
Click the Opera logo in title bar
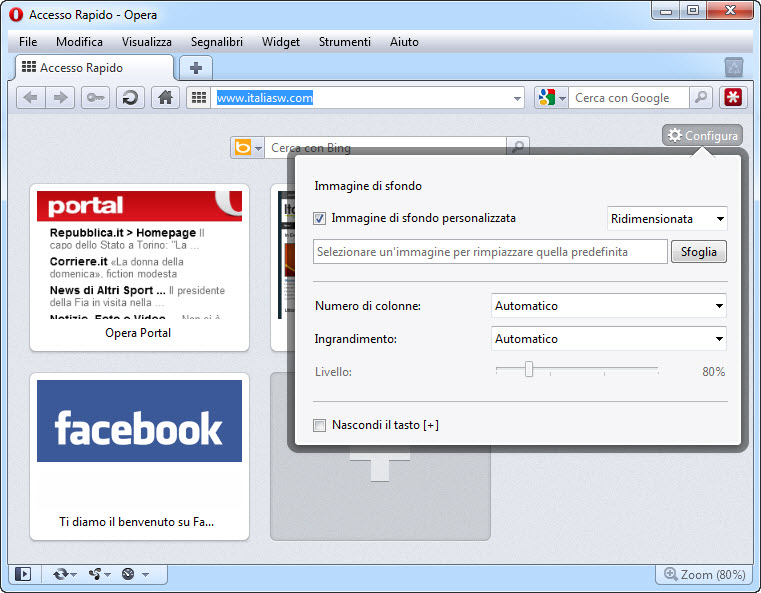(x=16, y=15)
